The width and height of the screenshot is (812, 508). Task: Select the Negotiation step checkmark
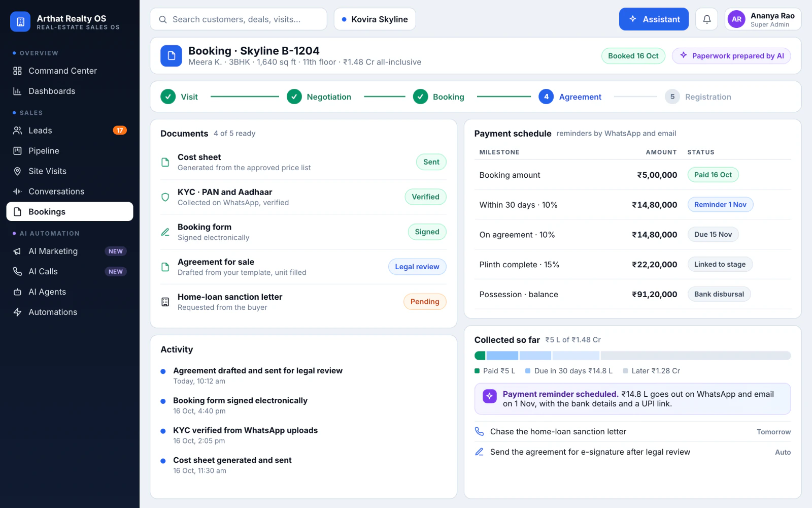[x=294, y=97]
